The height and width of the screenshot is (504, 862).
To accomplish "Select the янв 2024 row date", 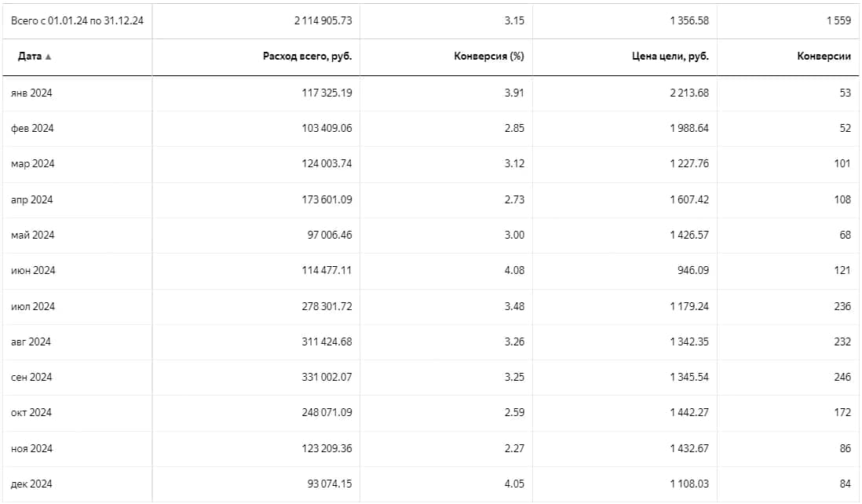I will point(31,93).
